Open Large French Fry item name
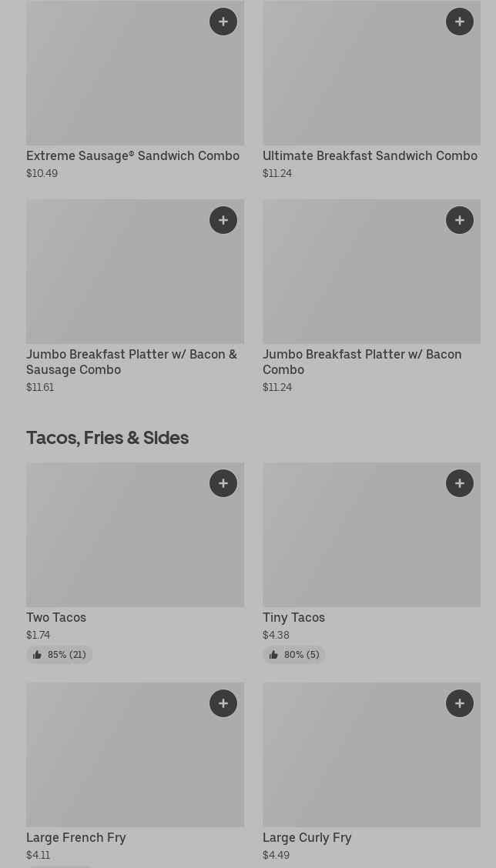The image size is (496, 868). pos(75,837)
